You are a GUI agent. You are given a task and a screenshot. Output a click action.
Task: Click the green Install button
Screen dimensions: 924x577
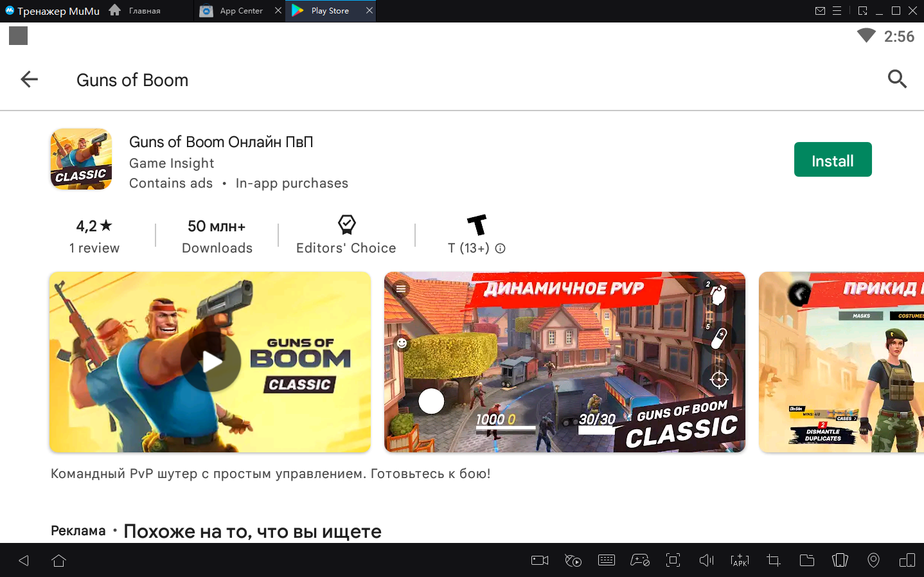(x=832, y=159)
